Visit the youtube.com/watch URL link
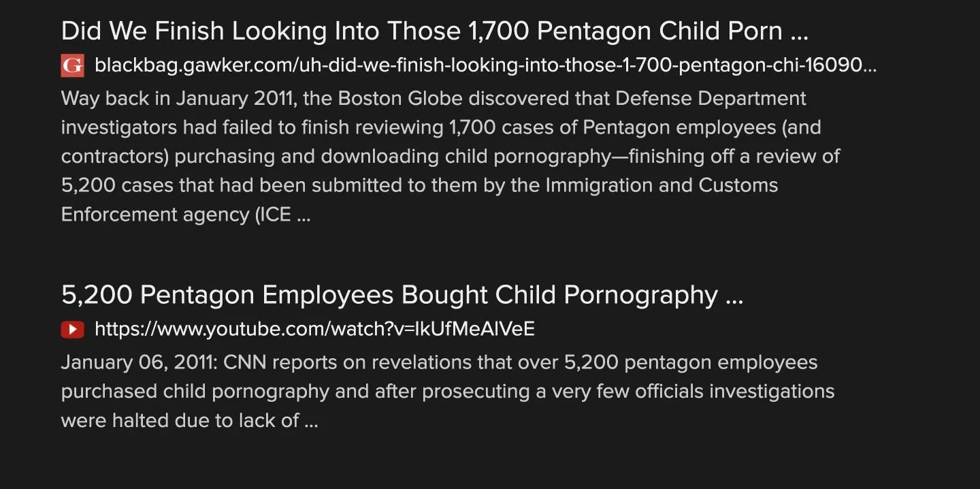 tap(314, 330)
